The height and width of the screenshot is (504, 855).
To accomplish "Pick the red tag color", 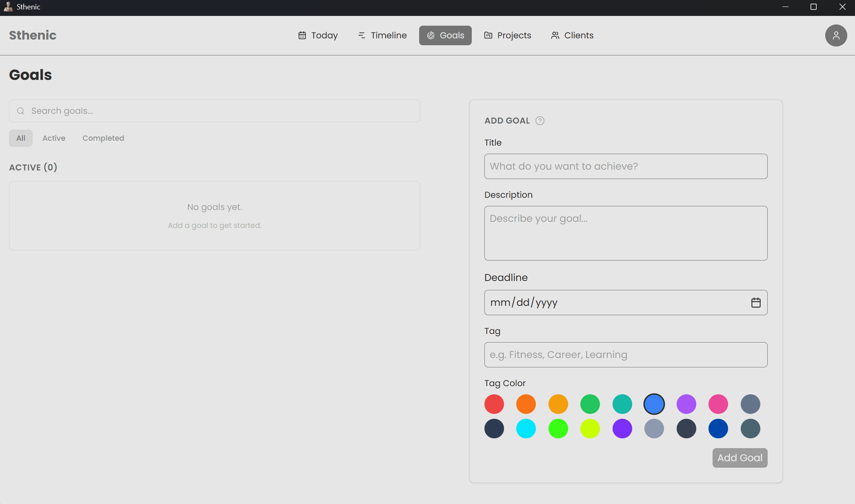I will 494,404.
